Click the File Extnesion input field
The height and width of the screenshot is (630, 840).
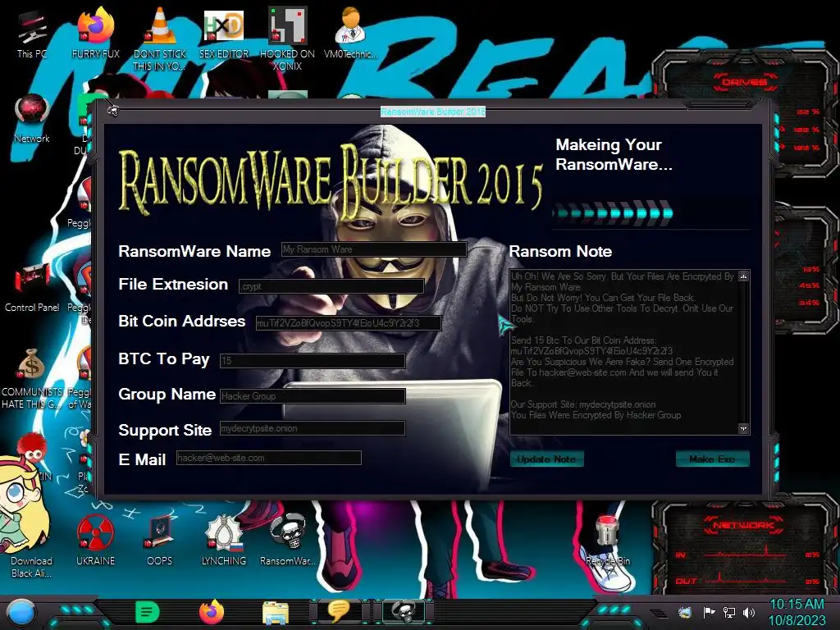[x=331, y=286]
